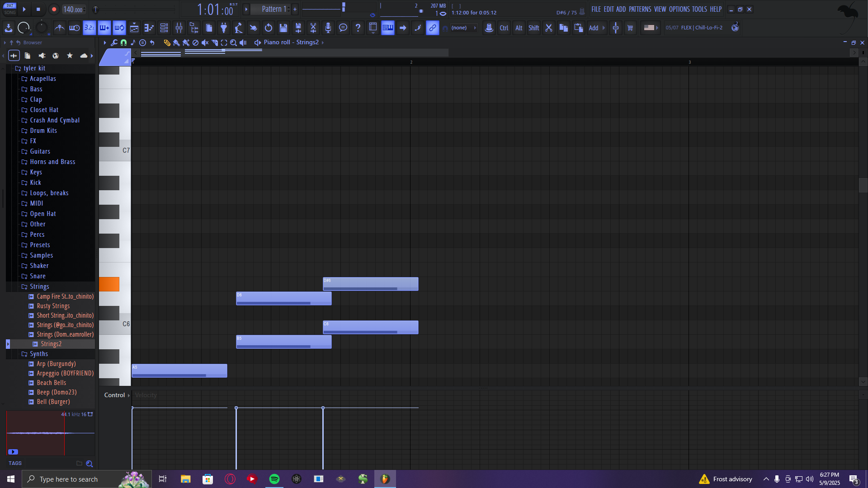Click the Add button in toolbar
Screen dimensions: 868x488
pyautogui.click(x=593, y=28)
